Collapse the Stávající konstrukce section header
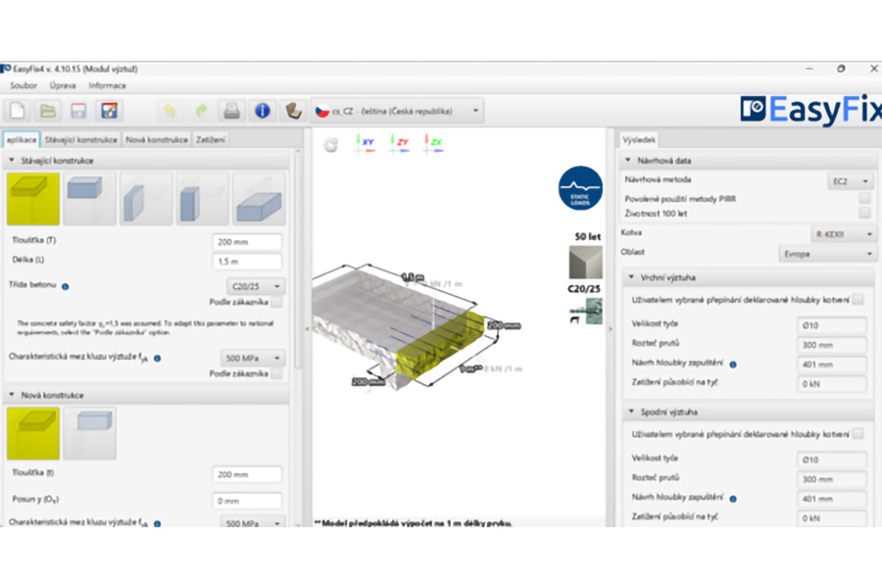 [x=147, y=161]
